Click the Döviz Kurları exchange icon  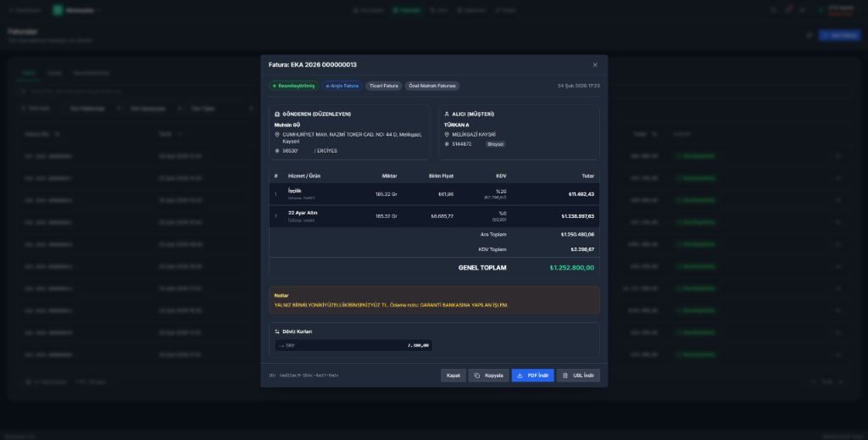(277, 331)
